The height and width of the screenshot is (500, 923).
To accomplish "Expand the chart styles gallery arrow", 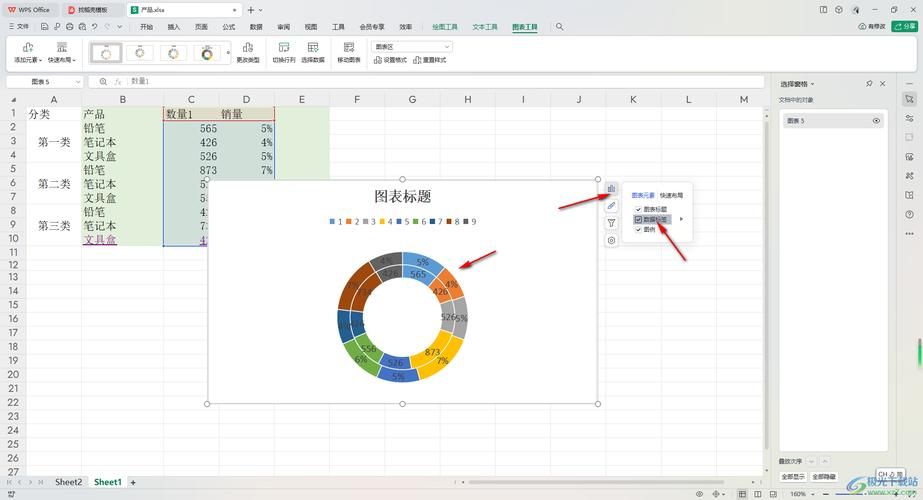I will coord(228,52).
